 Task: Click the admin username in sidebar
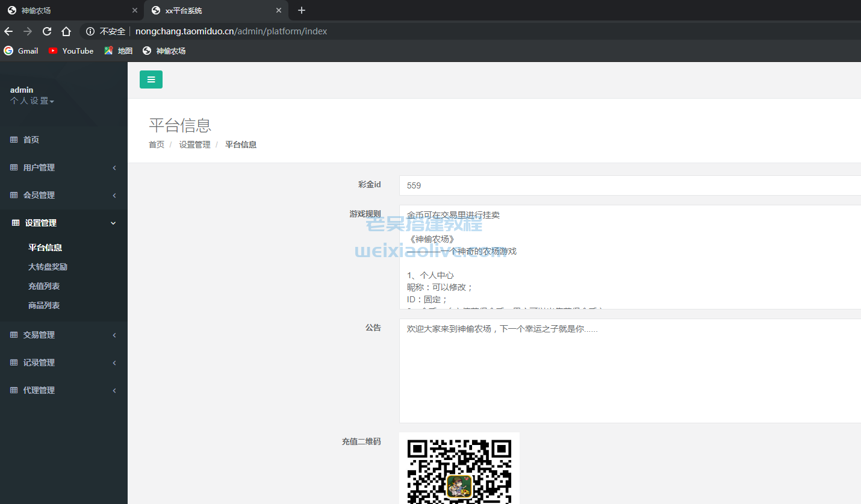[x=22, y=90]
